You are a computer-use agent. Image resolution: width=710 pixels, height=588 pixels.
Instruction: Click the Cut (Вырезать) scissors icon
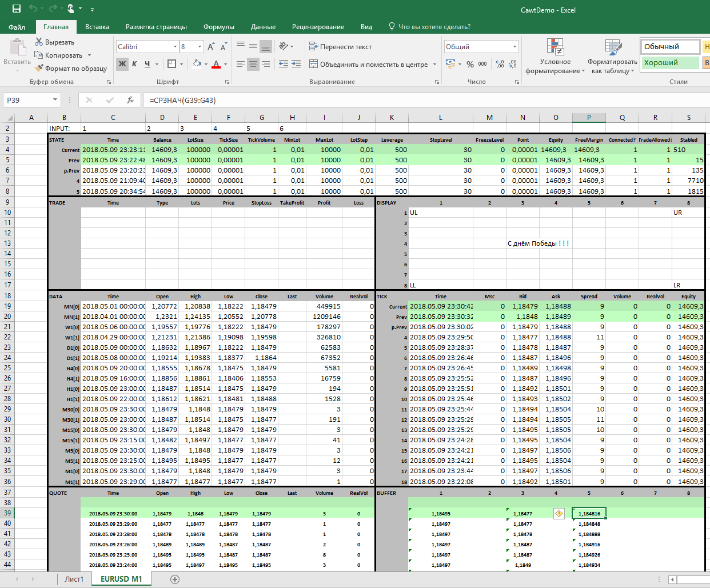[x=39, y=42]
